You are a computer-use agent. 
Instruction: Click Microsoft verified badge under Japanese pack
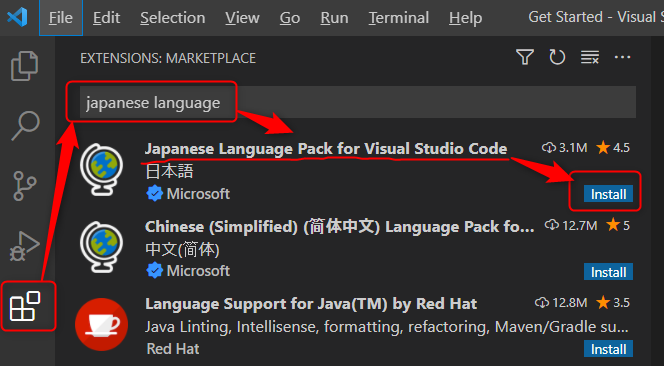coord(154,194)
